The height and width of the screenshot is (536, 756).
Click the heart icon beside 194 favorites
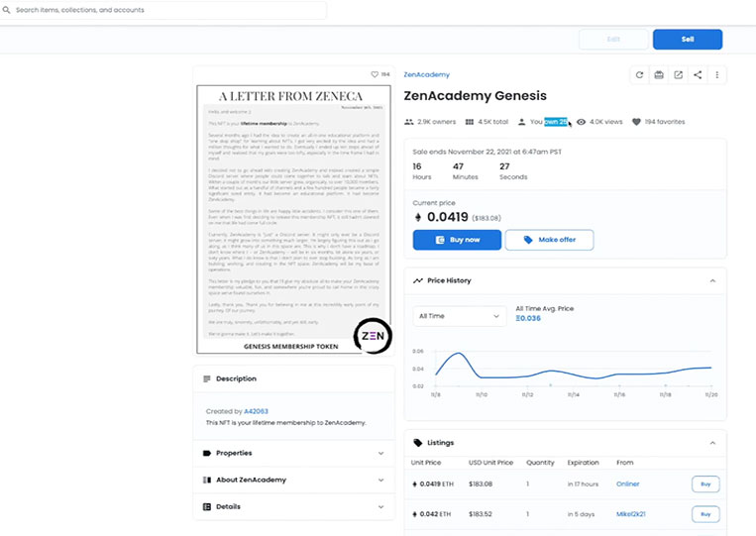(636, 122)
